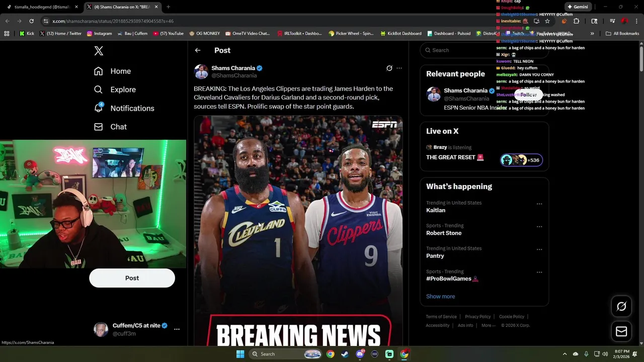Go back with the Post arrow
The width and height of the screenshot is (644, 362).
(198, 50)
